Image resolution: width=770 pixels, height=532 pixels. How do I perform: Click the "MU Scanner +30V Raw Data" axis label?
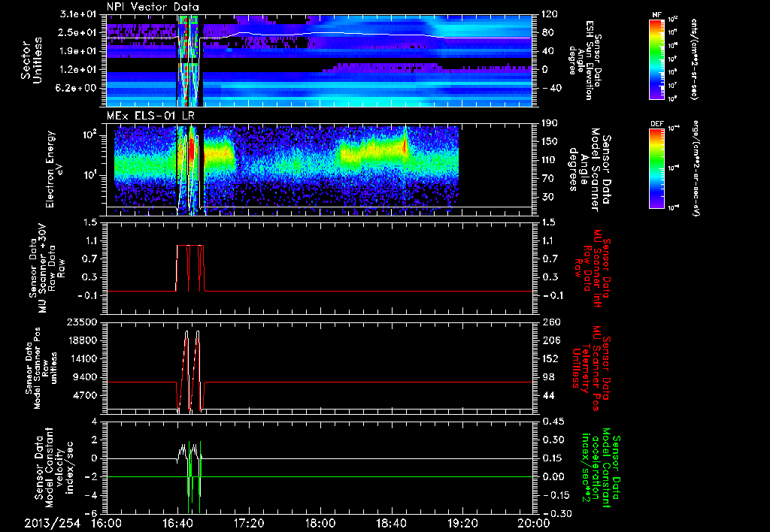(46, 268)
